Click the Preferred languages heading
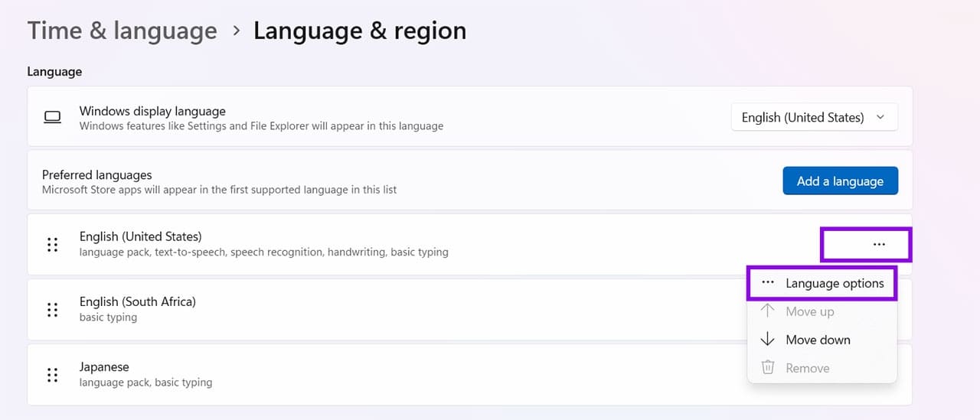The height and width of the screenshot is (420, 980). (97, 174)
